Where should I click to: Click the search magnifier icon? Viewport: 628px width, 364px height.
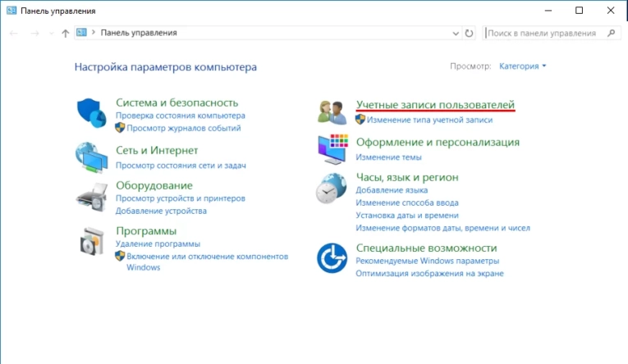tap(612, 33)
